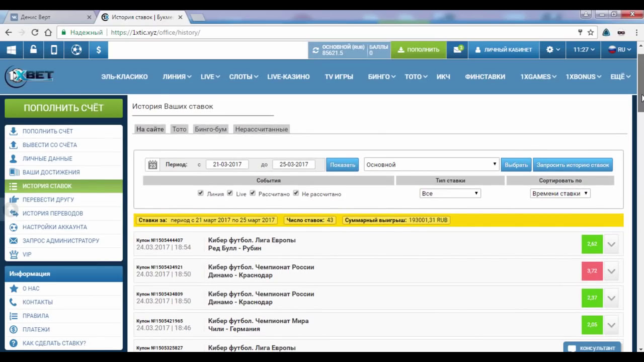644x362 pixels.
Task: Click the person icon next to Личные данные
Action: [14, 158]
